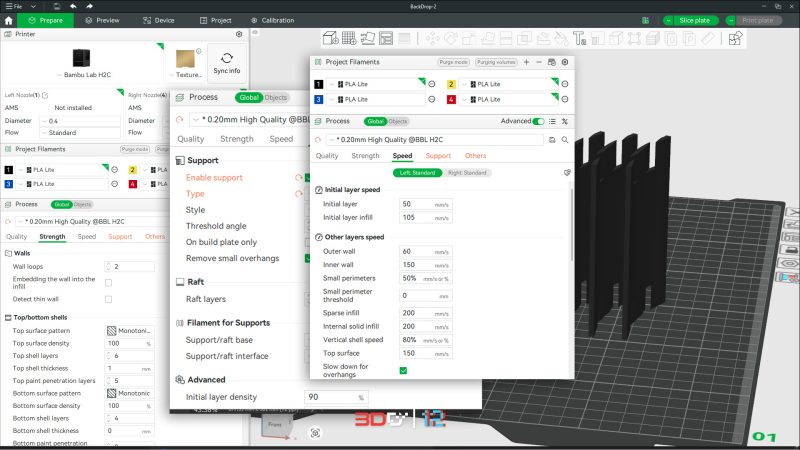Switch to the Calibration tab
This screenshot has width=800, height=450.
coord(263,20)
